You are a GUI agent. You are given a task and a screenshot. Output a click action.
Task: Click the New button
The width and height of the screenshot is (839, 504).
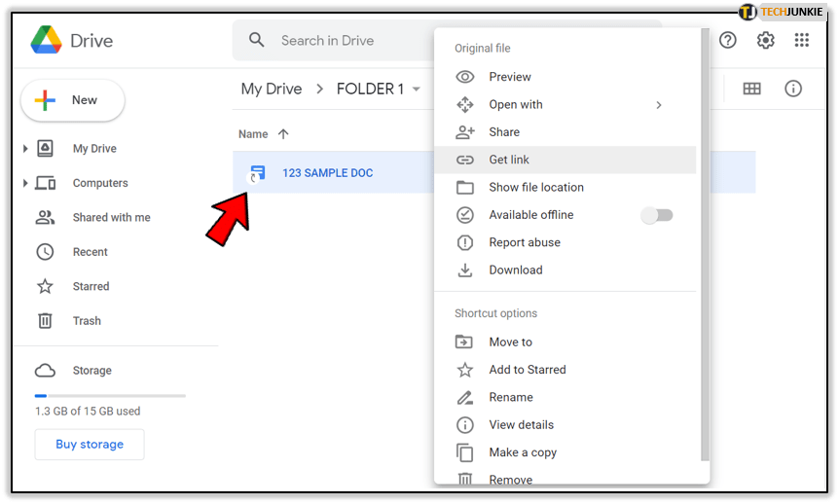point(73,100)
